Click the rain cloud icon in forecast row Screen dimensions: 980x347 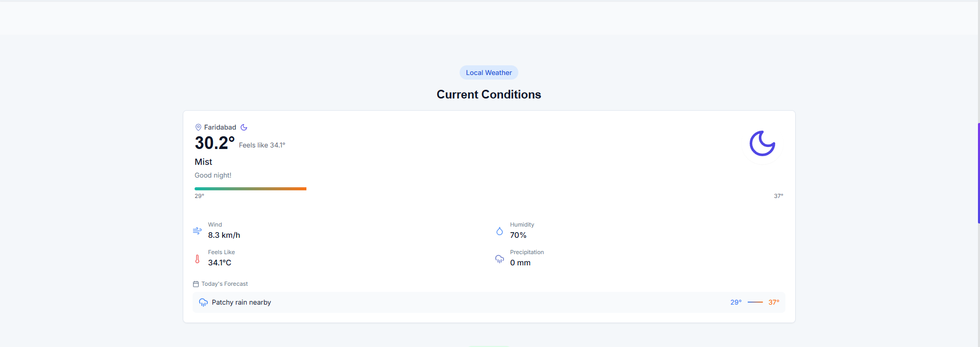[x=203, y=303]
